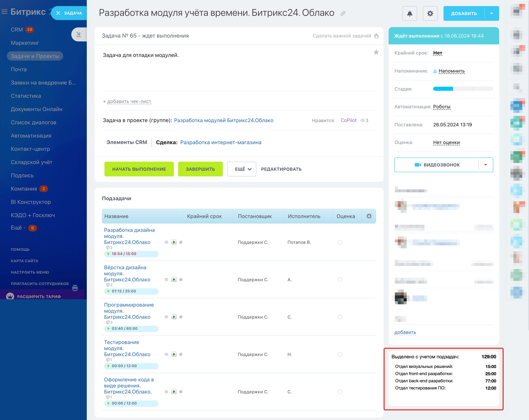The width and height of the screenshot is (529, 420).
Task: Click the copy link icon beside title
Action: tap(343, 13)
